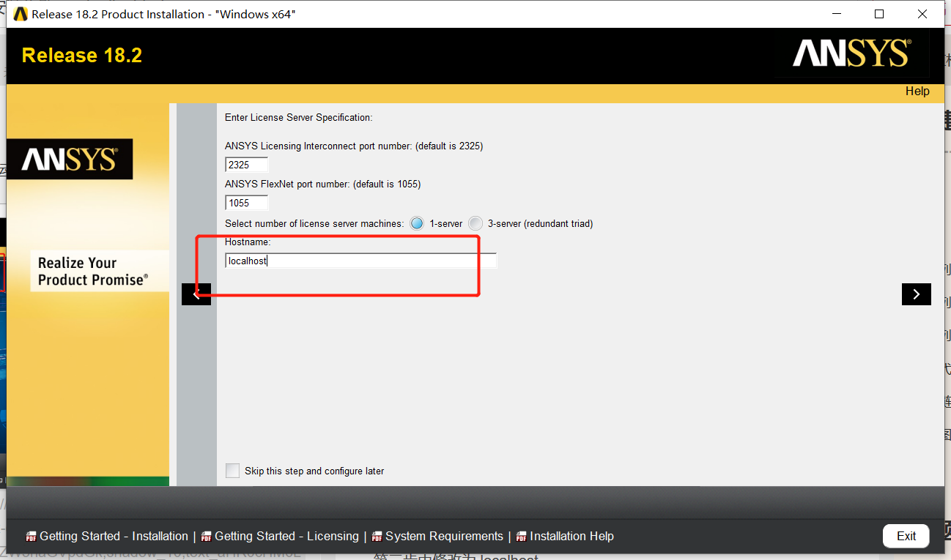Open System Requirements link
The image size is (951, 560).
coord(444,537)
